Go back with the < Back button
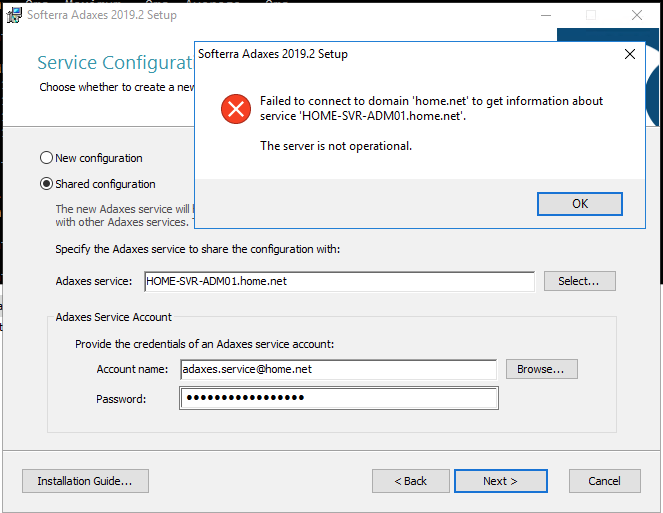This screenshot has height=513, width=663. point(411,481)
